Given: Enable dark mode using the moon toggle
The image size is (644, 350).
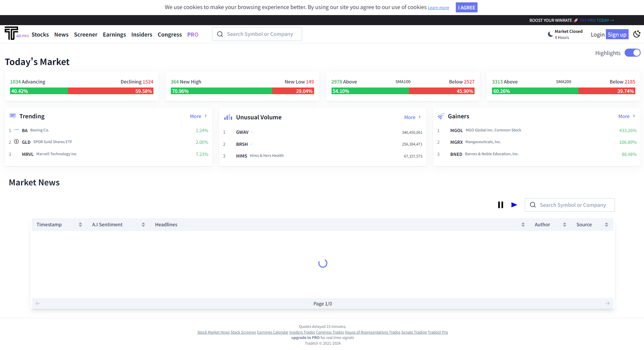Looking at the screenshot, I should point(637,34).
